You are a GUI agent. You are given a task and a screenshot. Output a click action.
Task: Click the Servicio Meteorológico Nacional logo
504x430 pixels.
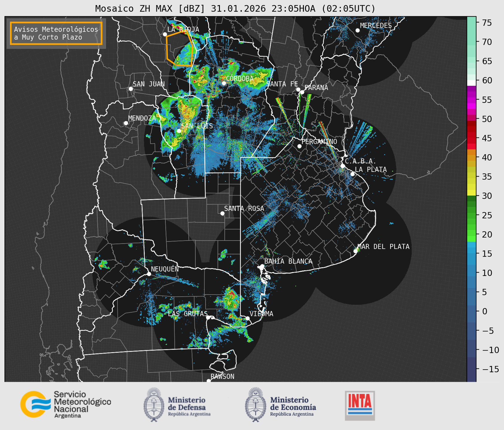(65, 404)
